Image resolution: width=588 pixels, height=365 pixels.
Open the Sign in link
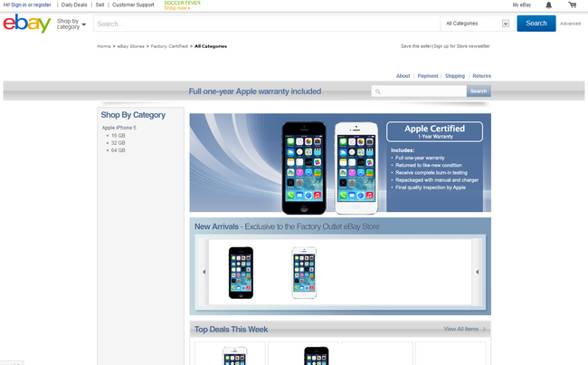point(19,5)
